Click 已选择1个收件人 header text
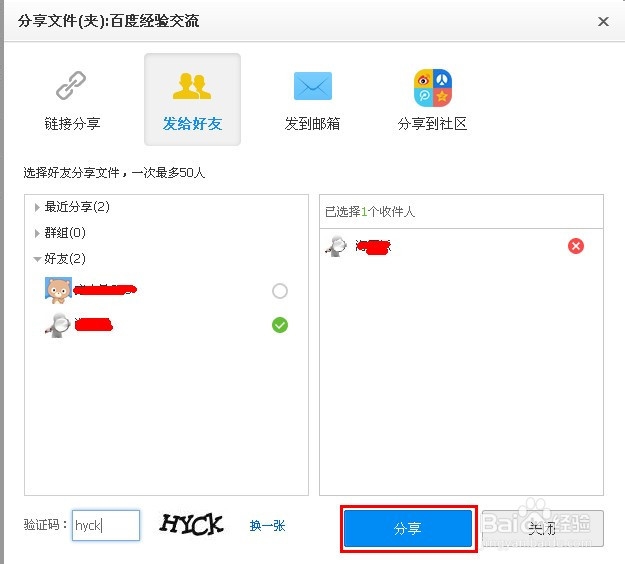This screenshot has width=625, height=564. point(370,212)
